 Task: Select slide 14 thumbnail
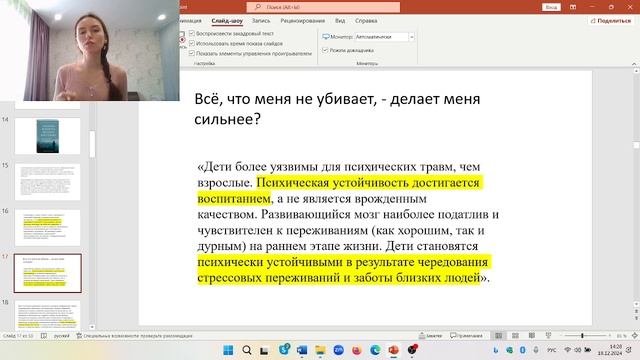[x=47, y=136]
